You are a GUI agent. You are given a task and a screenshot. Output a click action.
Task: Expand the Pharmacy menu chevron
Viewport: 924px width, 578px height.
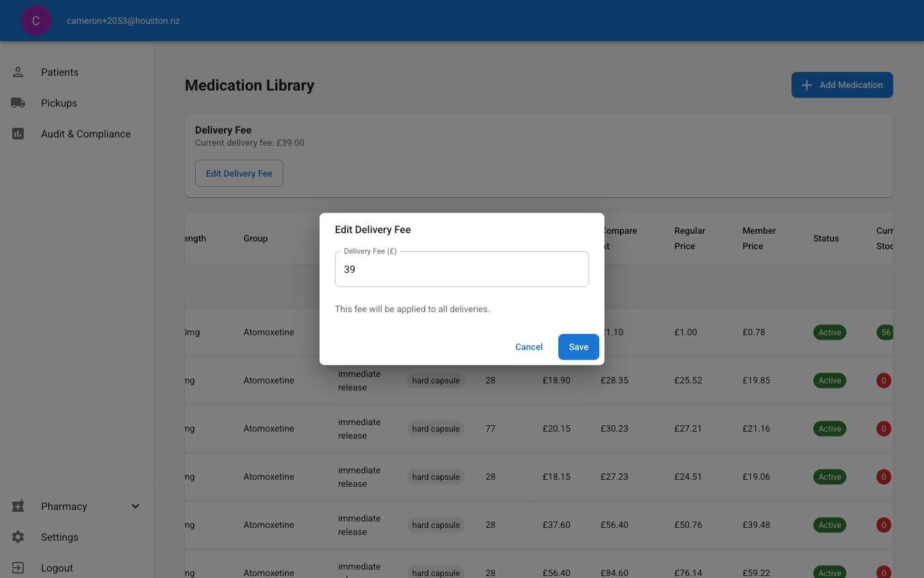[135, 506]
